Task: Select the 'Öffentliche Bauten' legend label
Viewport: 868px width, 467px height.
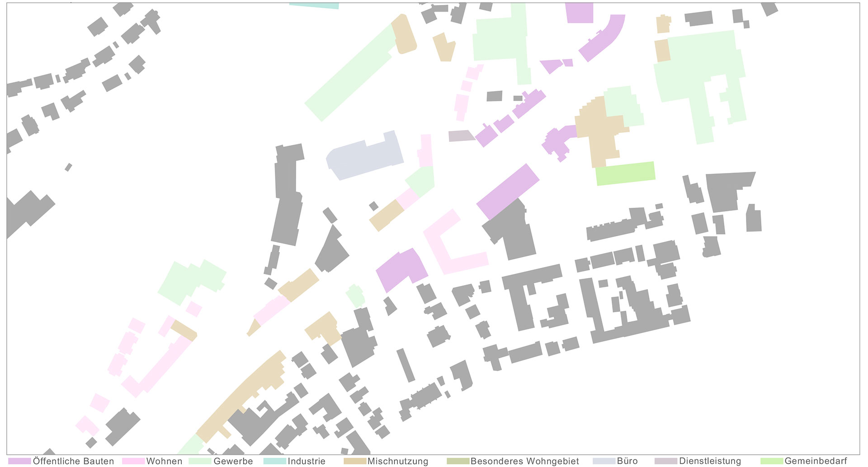Action: click(73, 461)
